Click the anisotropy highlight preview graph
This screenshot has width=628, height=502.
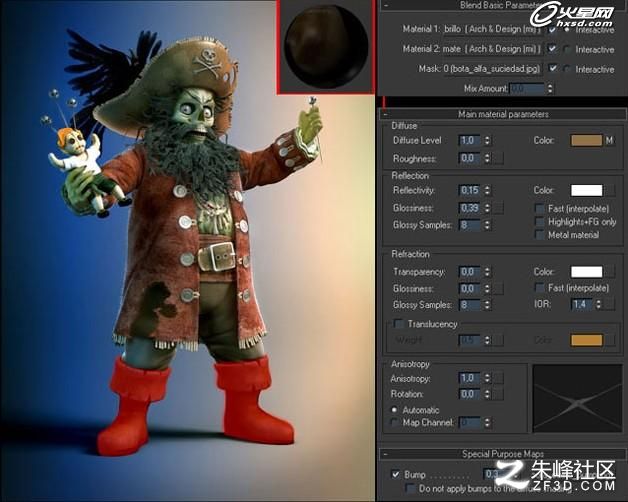coord(577,398)
